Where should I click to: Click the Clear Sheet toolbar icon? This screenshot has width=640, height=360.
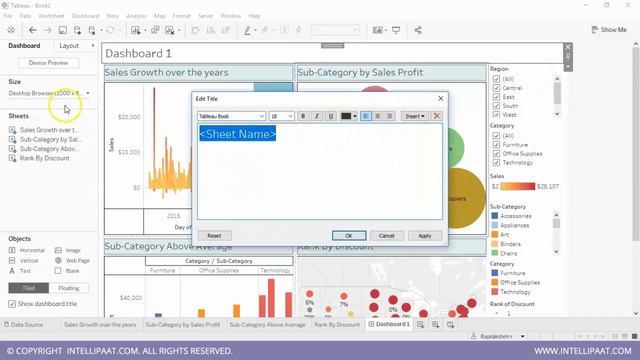(169, 30)
